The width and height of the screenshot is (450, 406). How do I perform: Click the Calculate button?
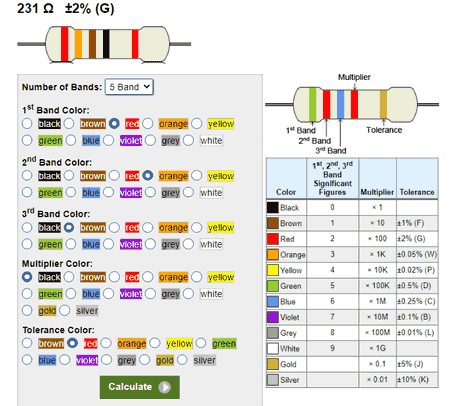(140, 387)
